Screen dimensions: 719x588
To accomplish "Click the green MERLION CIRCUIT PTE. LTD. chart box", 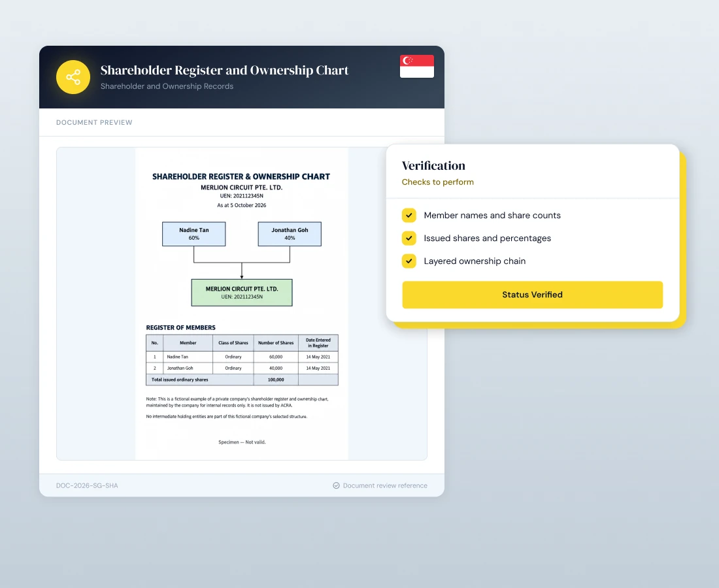I will pyautogui.click(x=242, y=293).
